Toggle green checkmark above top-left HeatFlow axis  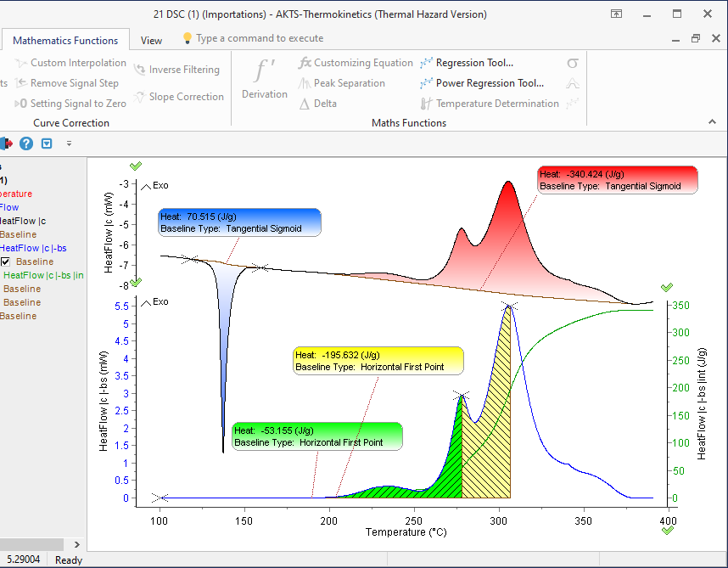(x=136, y=166)
